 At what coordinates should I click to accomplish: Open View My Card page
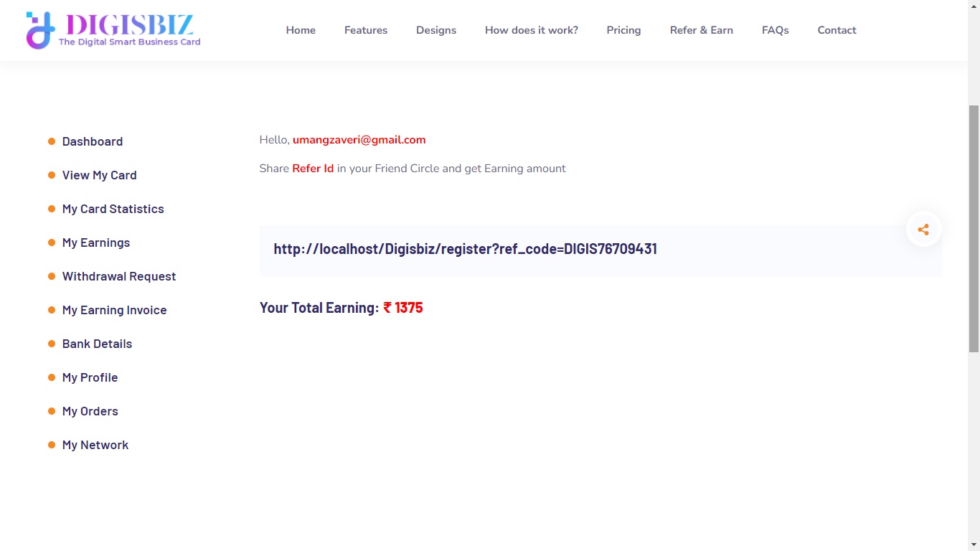point(99,175)
